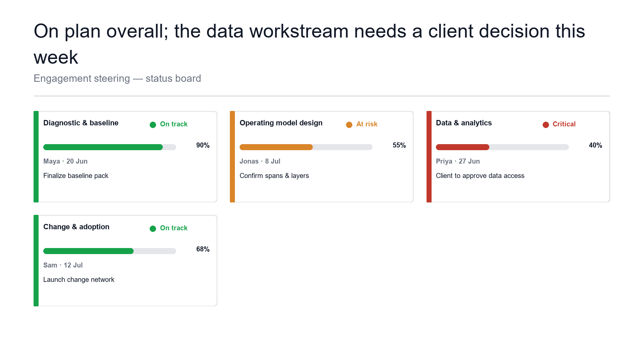Click the Diagnostic & baseline progress bar
This screenshot has width=644, height=362.
pyautogui.click(x=110, y=147)
